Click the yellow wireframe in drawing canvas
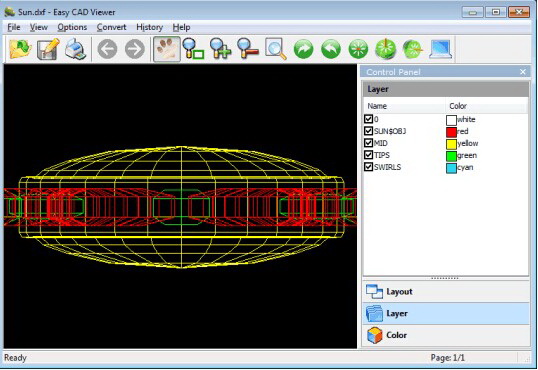The width and height of the screenshot is (538, 370). (x=181, y=207)
